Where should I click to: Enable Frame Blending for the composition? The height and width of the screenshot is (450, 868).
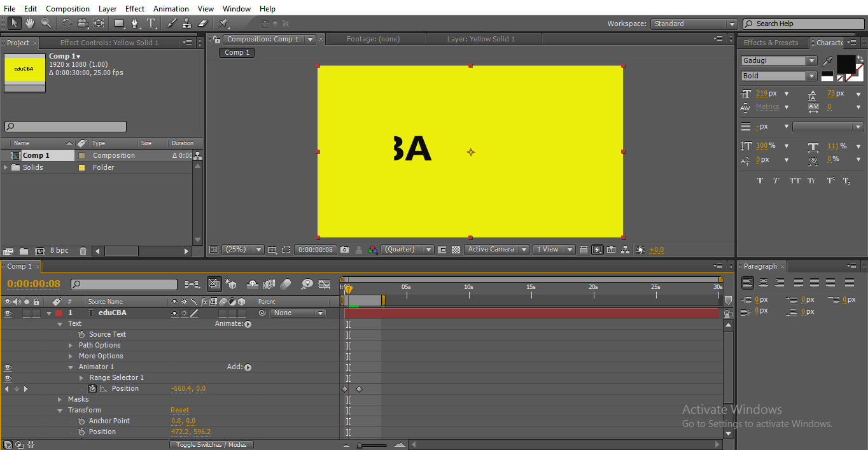pos(269,284)
